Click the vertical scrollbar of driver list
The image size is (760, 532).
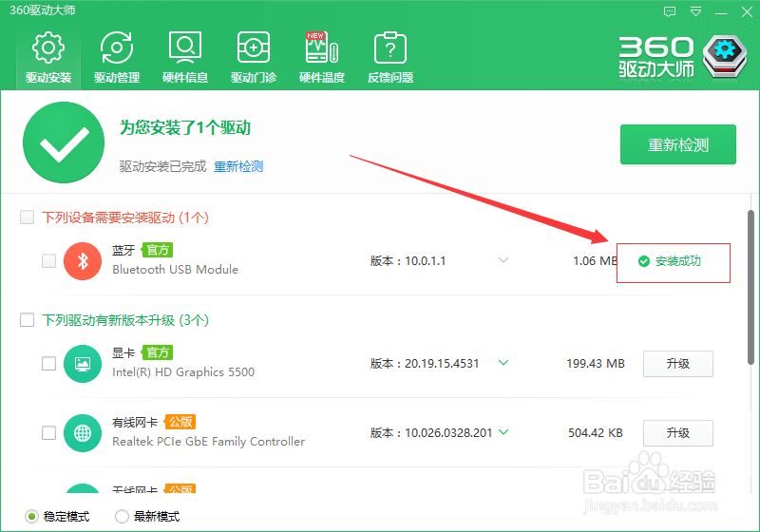(750, 287)
